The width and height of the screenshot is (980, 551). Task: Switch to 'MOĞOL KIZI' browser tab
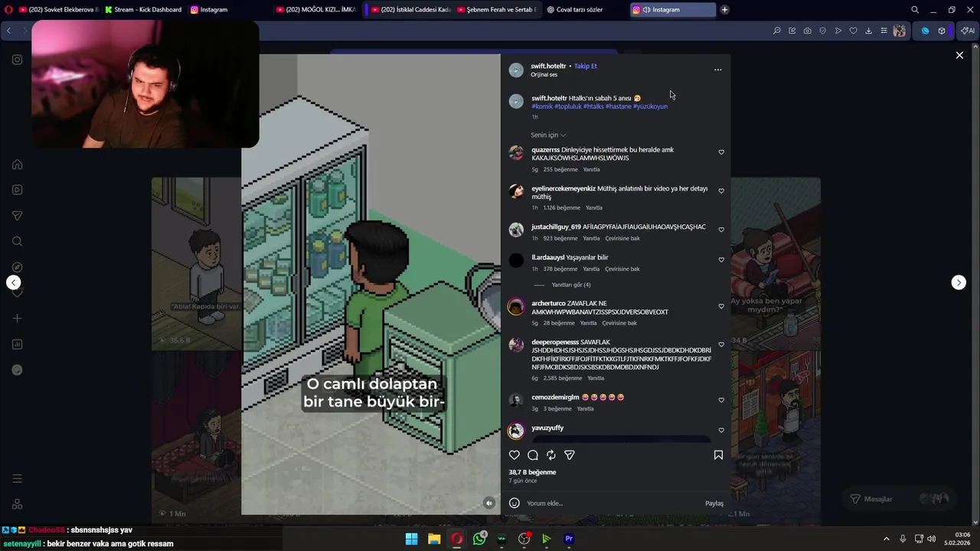pos(315,10)
